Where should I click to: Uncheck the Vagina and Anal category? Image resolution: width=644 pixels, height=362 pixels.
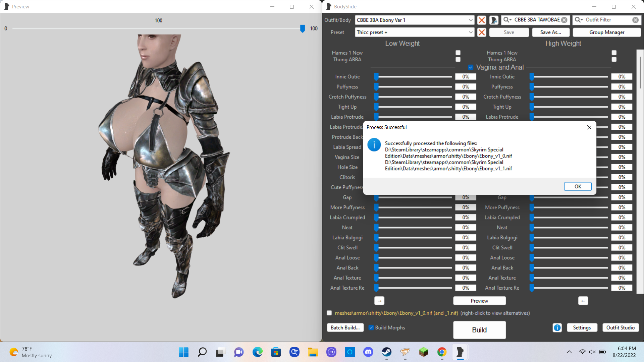pyautogui.click(x=471, y=67)
